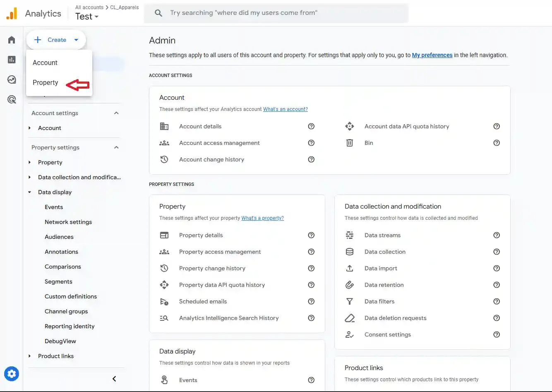Click the Data collection database icon
Viewport: 552px width, 392px height.
click(x=350, y=252)
